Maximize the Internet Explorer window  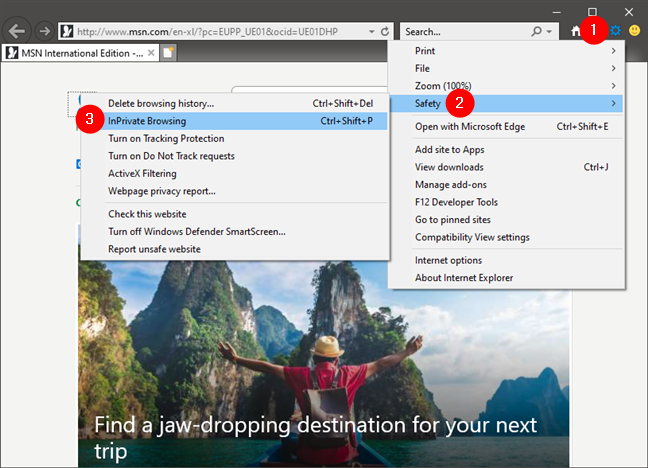592,12
